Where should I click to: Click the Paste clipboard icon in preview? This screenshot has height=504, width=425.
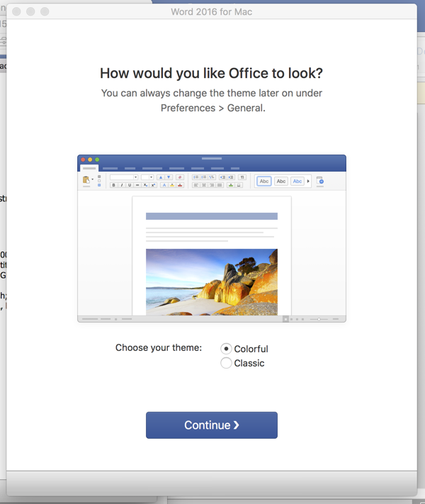(86, 180)
